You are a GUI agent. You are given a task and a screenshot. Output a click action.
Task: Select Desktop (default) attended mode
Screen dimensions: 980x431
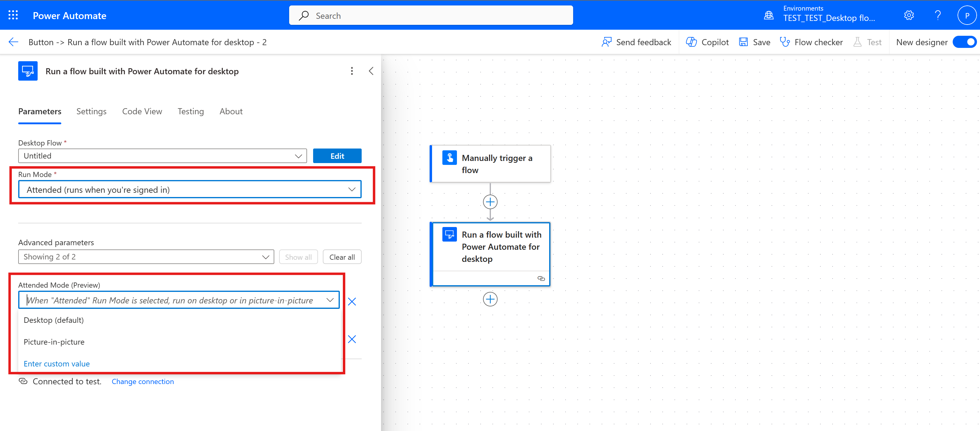tap(54, 320)
